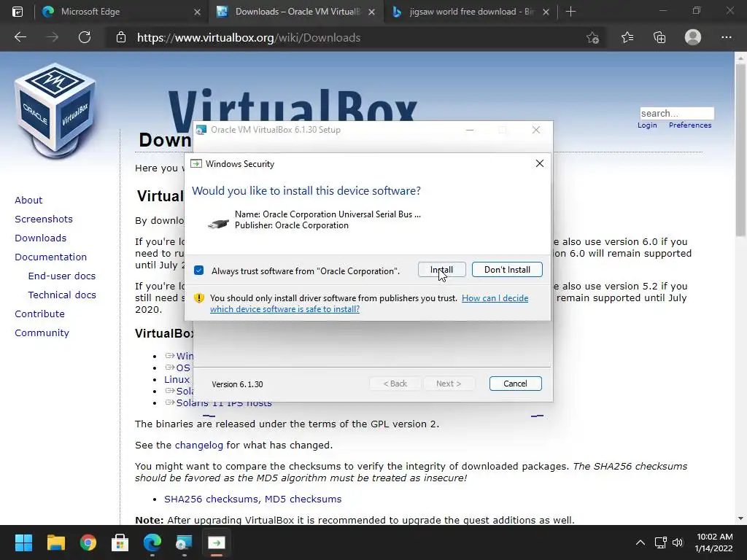Open SHA256 checksums link
Image resolution: width=747 pixels, height=560 pixels.
click(212, 499)
